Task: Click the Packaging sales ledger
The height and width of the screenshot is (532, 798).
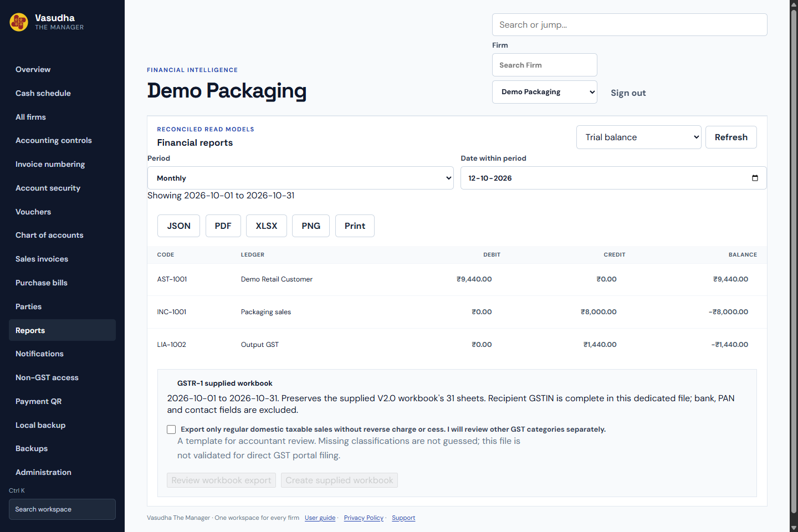Action: point(266,312)
